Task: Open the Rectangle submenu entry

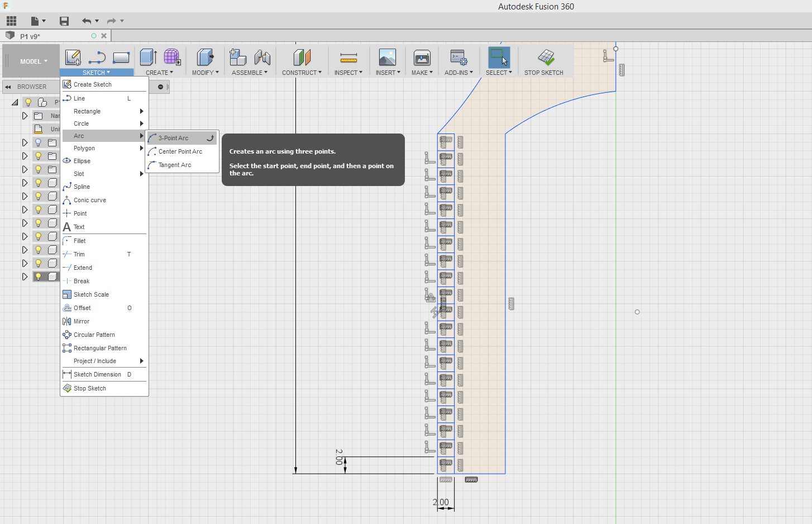Action: click(104, 111)
